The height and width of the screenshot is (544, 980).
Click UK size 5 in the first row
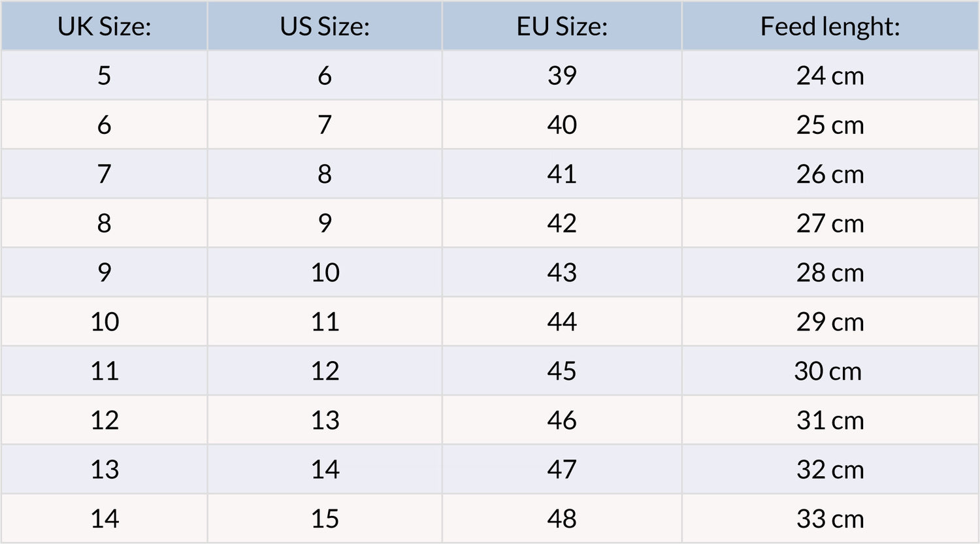point(105,76)
